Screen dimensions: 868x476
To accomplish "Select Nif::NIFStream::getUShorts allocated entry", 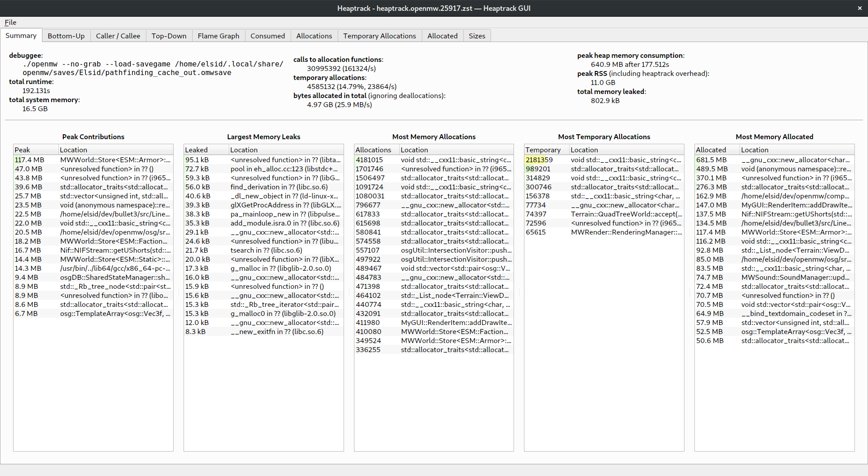I will click(797, 214).
